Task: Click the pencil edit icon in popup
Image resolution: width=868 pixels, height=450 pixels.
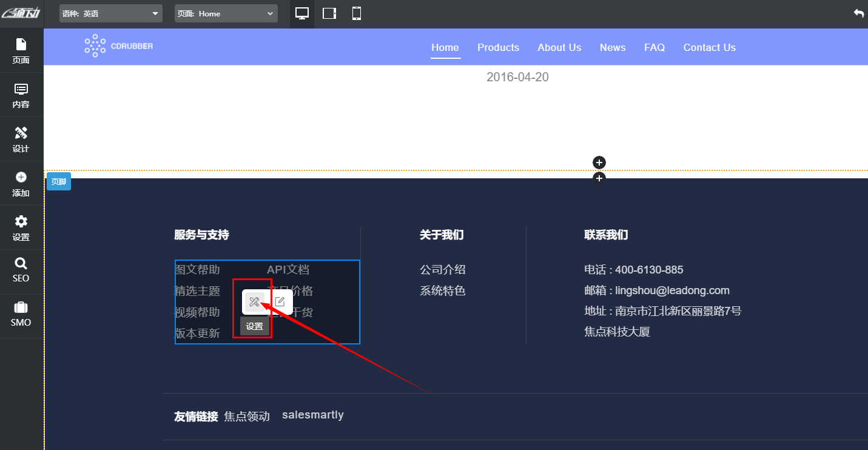Action: tap(280, 302)
